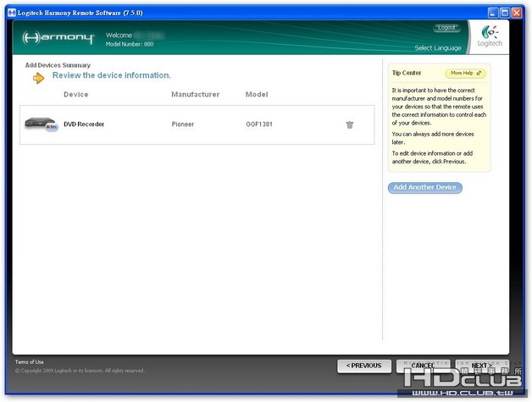The height and width of the screenshot is (402, 532).
Task: Open the Terms of Use link
Action: pos(29,362)
